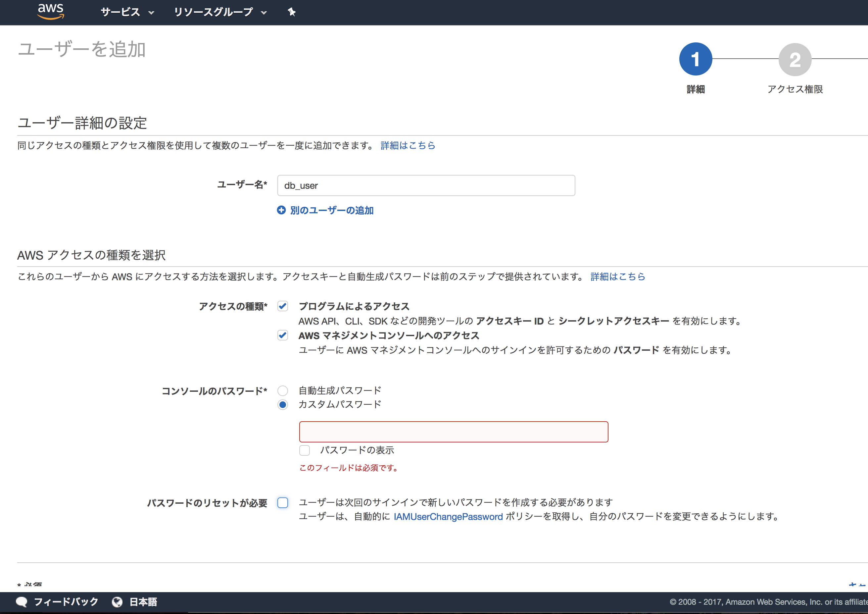Click the globe language icon
This screenshot has width=868, height=614.
117,601
